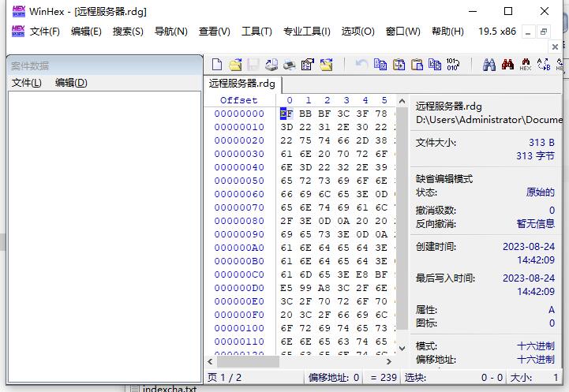Open case data 文件(L) menu

(27, 83)
